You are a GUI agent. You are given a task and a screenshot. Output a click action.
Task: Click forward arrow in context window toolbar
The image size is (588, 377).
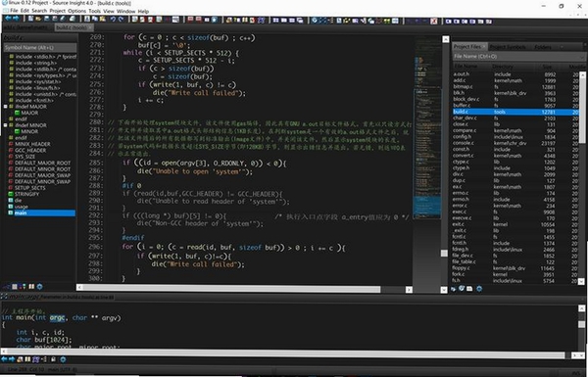tap(12, 359)
